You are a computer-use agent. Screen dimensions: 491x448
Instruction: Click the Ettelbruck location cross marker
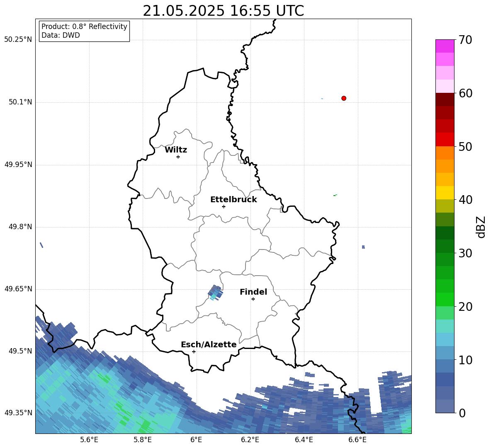224,206
